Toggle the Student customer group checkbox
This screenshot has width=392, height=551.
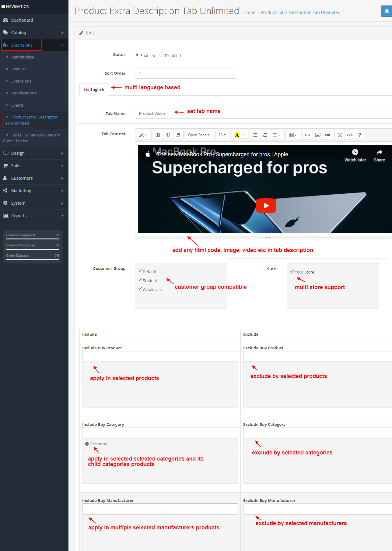point(140,280)
